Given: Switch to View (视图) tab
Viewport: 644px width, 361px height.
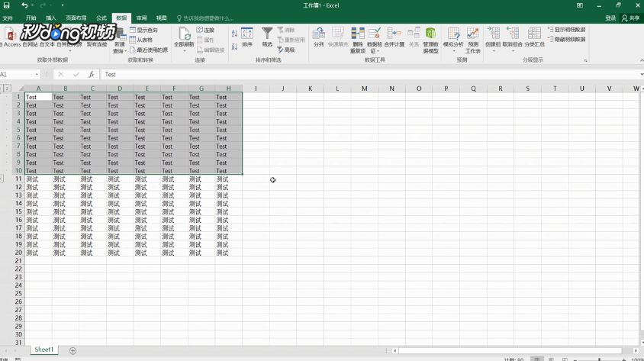Looking at the screenshot, I should pos(162,18).
